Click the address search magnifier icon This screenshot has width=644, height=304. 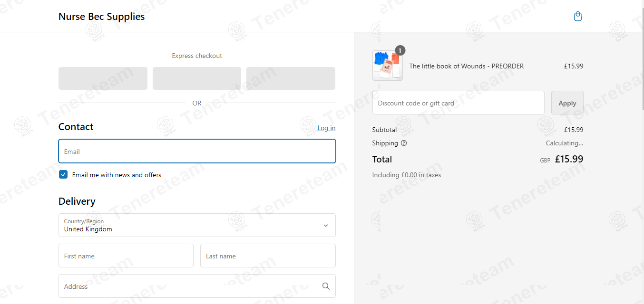326,286
